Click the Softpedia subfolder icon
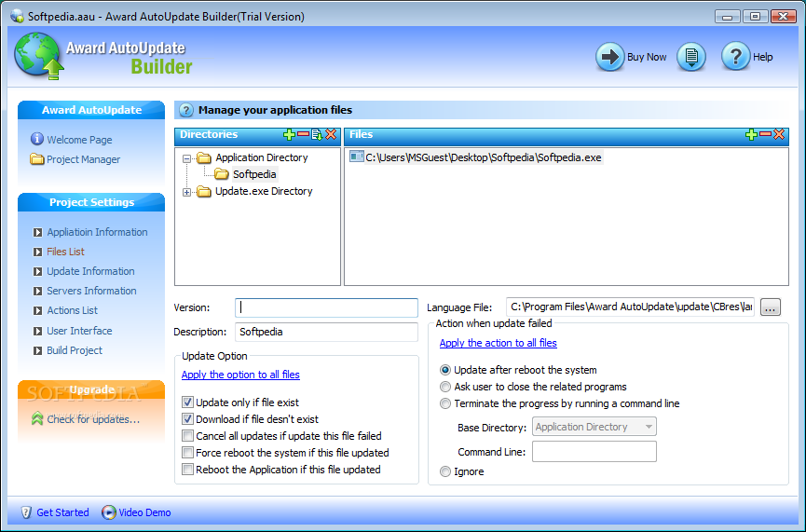 (x=222, y=174)
